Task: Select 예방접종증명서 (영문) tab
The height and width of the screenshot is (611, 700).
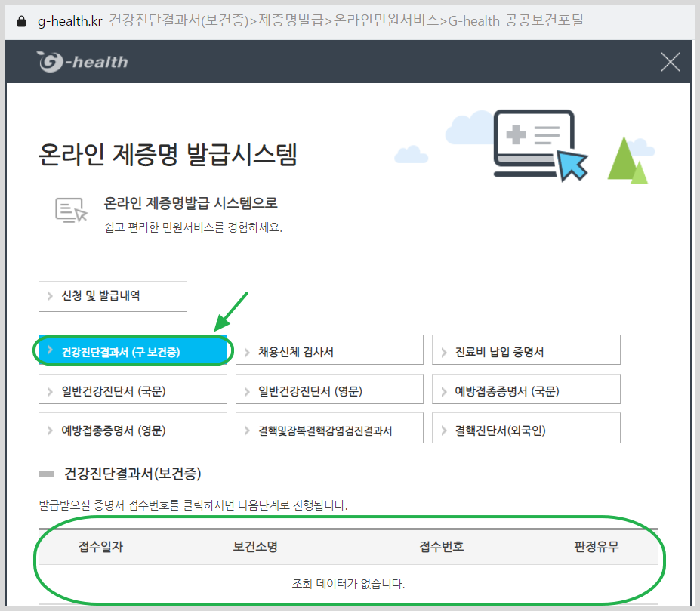Action: click(133, 428)
